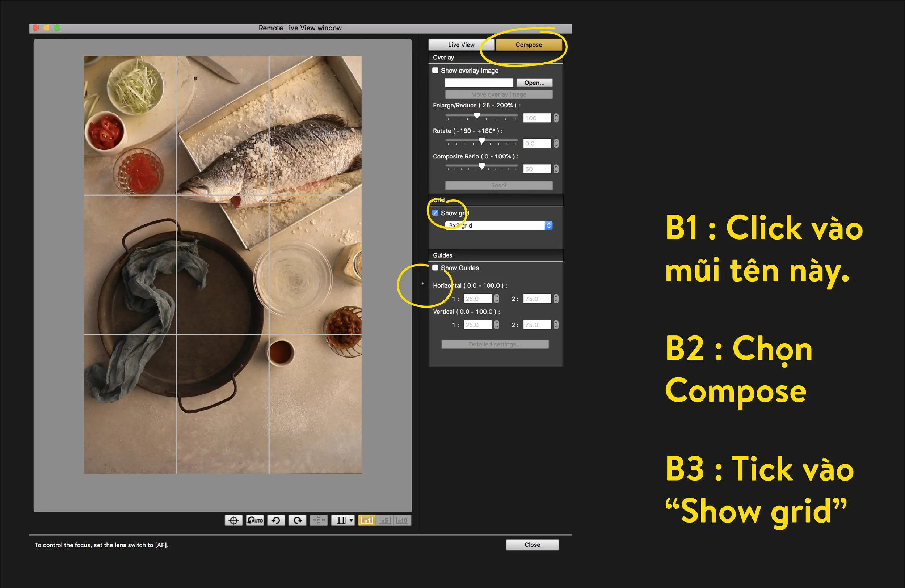Click the AF frame move cross icon
Image resolution: width=905 pixels, height=588 pixels.
[319, 520]
